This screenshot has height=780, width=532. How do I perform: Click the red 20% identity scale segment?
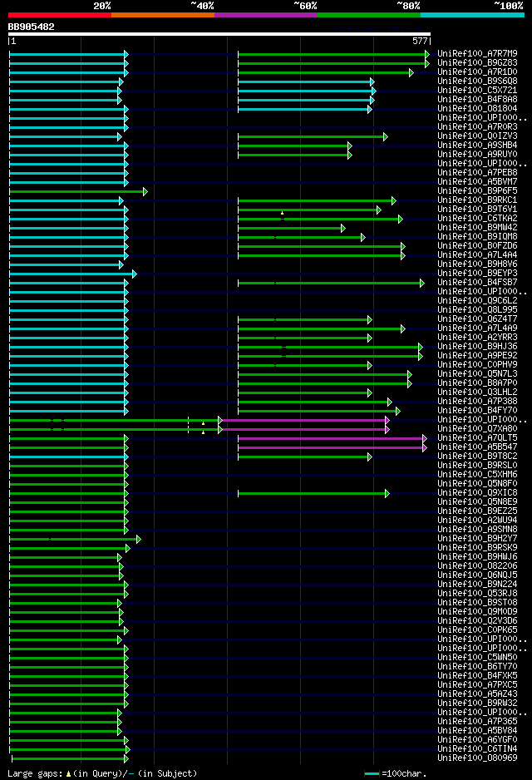(60, 15)
